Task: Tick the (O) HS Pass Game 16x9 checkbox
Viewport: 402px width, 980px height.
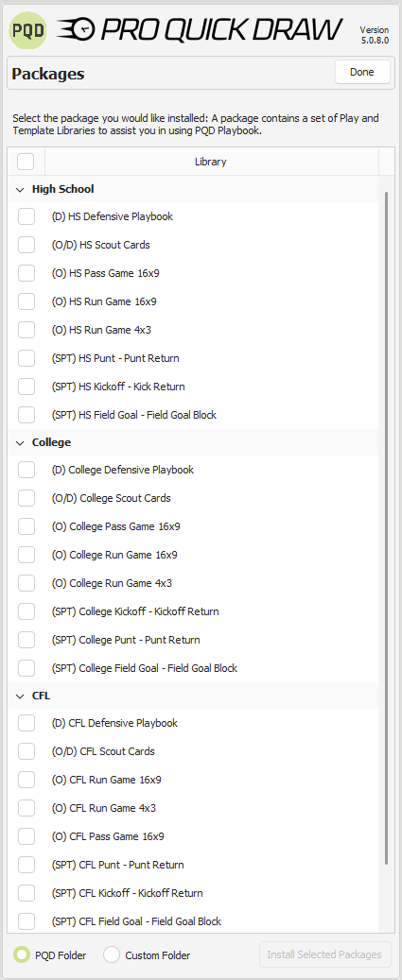Action: point(26,273)
